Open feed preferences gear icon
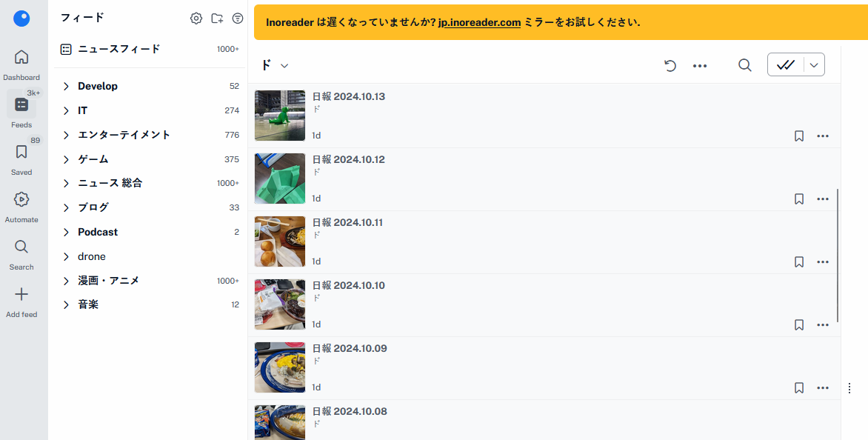The height and width of the screenshot is (440, 868). point(196,19)
